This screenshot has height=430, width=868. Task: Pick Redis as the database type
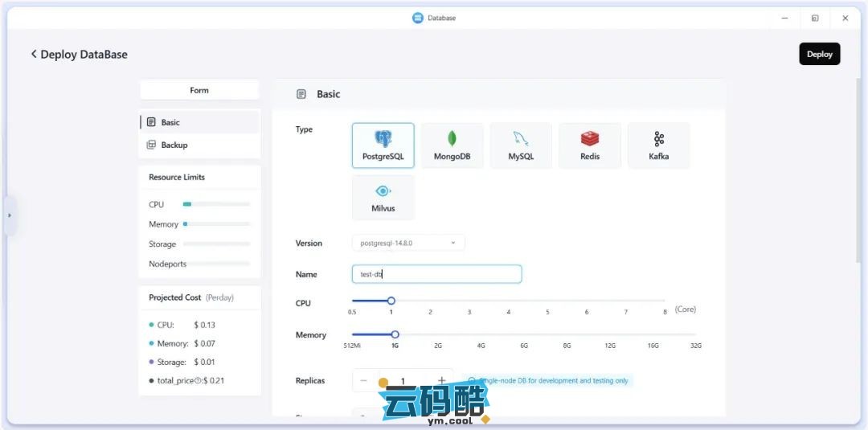[590, 145]
